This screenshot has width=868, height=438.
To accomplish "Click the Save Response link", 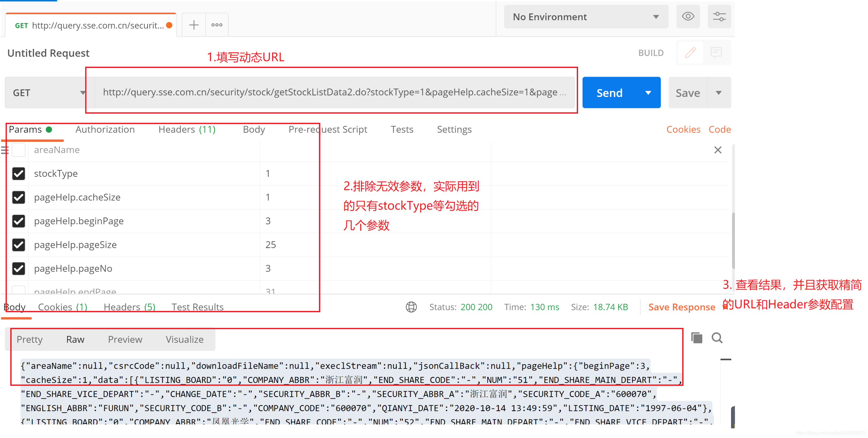I will 681,307.
